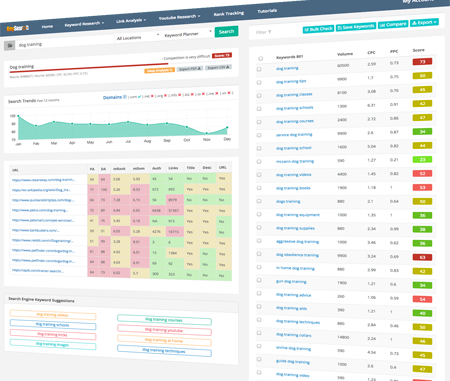Click the .net domain availability X mark
Screen dimensions: 450x381
[152, 96]
